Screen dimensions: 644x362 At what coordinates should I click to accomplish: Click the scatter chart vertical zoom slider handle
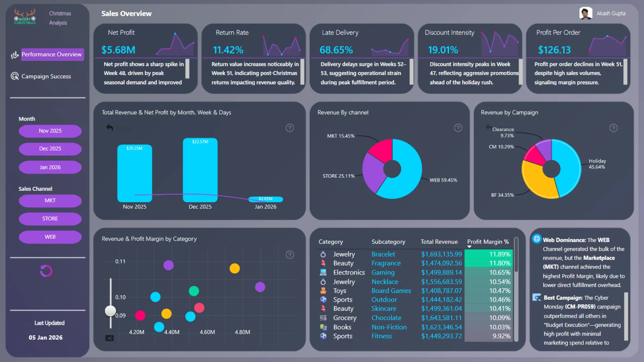pyautogui.click(x=110, y=311)
